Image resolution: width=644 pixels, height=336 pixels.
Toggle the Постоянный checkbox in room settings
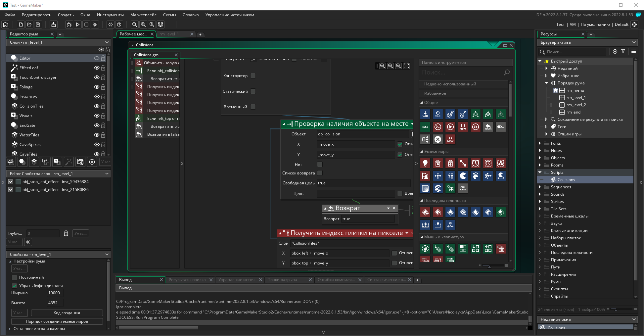click(x=15, y=277)
